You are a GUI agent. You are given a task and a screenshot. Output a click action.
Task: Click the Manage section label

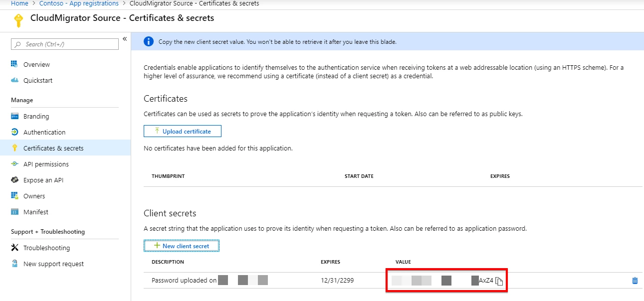[22, 100]
